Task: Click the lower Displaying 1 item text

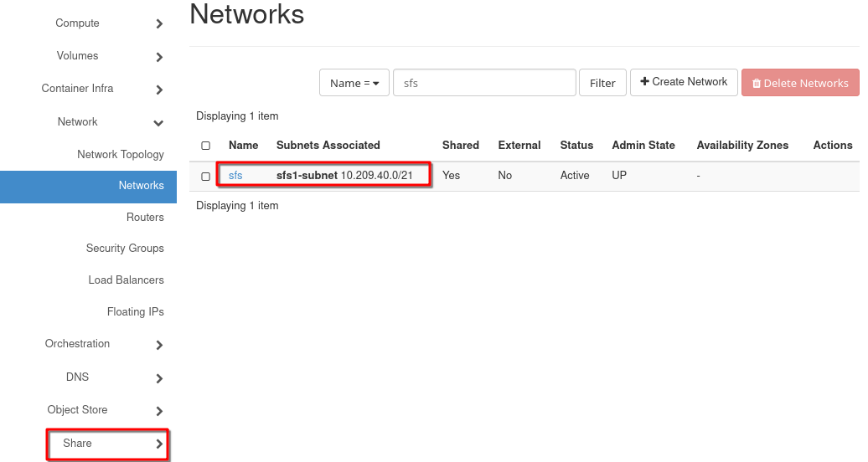Action: (x=237, y=206)
